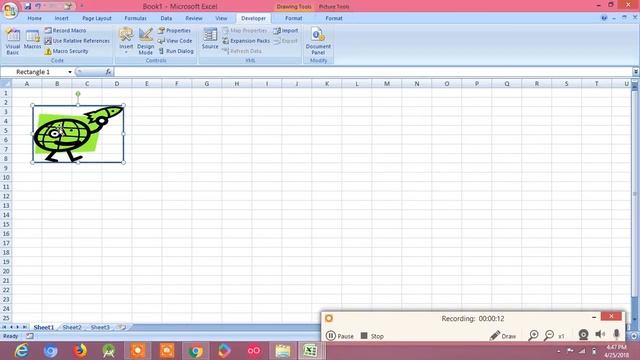Open File Explorer from taskbar

click(x=282, y=351)
